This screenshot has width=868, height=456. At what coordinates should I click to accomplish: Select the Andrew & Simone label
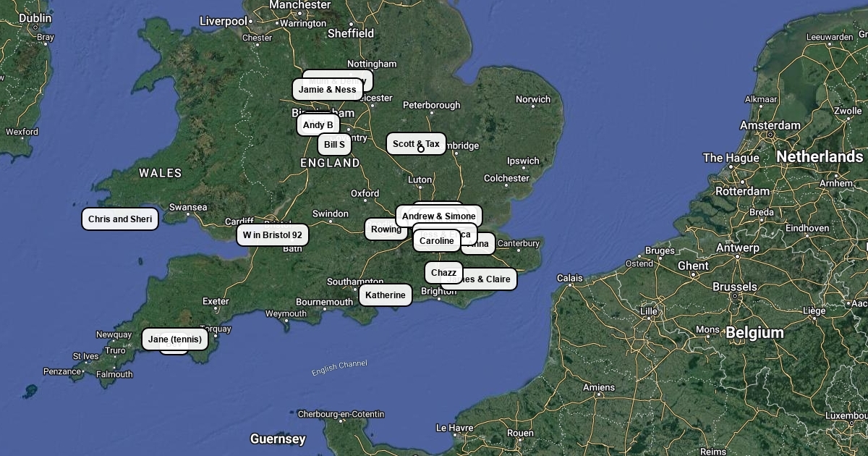439,216
